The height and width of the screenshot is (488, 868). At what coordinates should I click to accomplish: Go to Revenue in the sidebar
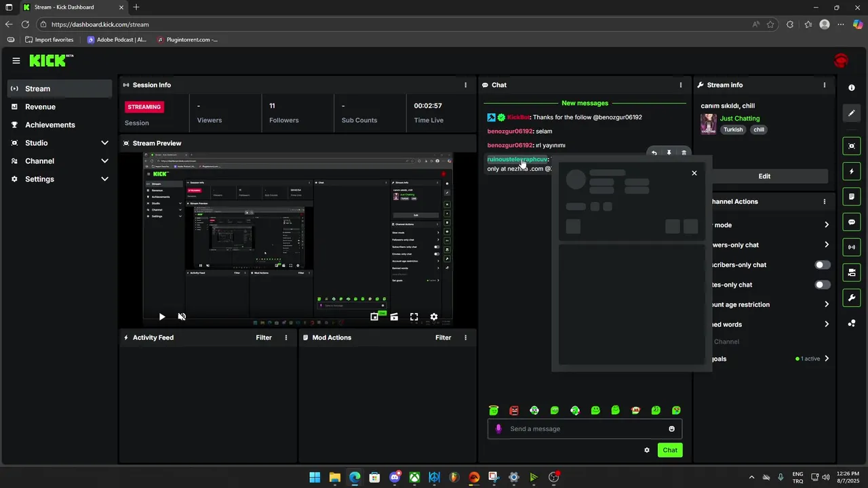click(60, 107)
